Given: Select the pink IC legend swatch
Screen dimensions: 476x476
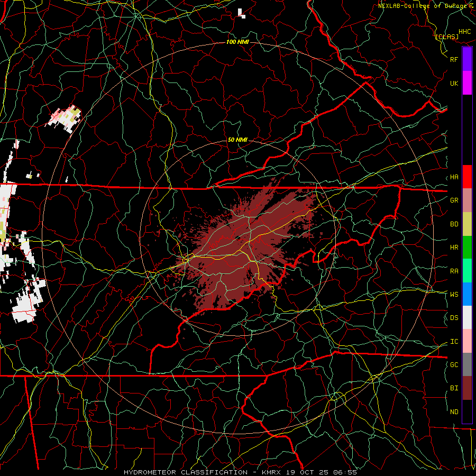Looking at the screenshot, I should (467, 341).
